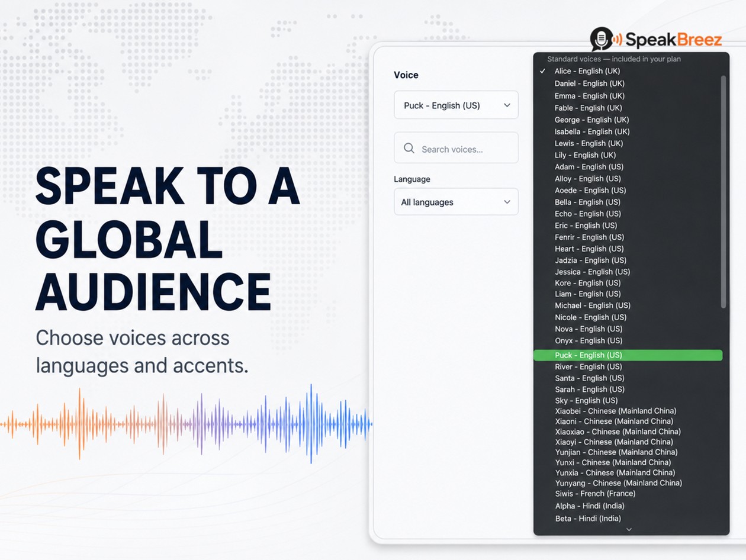Click the chevron at the dropdown list bottom
The width and height of the screenshot is (746, 560).
pyautogui.click(x=629, y=529)
